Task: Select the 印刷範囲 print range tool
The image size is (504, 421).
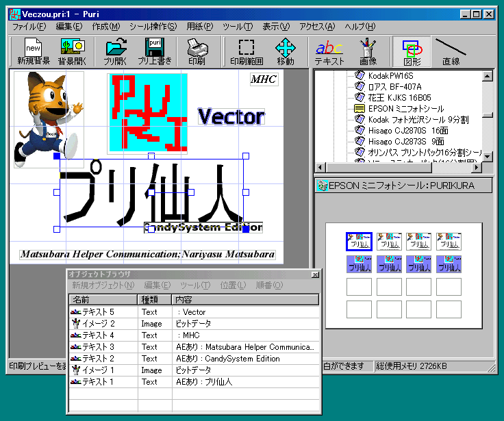Action: click(247, 52)
